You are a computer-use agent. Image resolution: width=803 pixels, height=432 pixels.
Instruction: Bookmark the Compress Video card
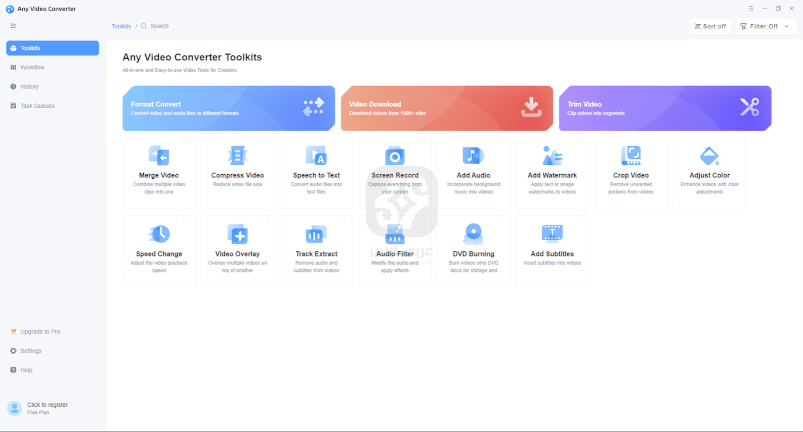click(265, 140)
